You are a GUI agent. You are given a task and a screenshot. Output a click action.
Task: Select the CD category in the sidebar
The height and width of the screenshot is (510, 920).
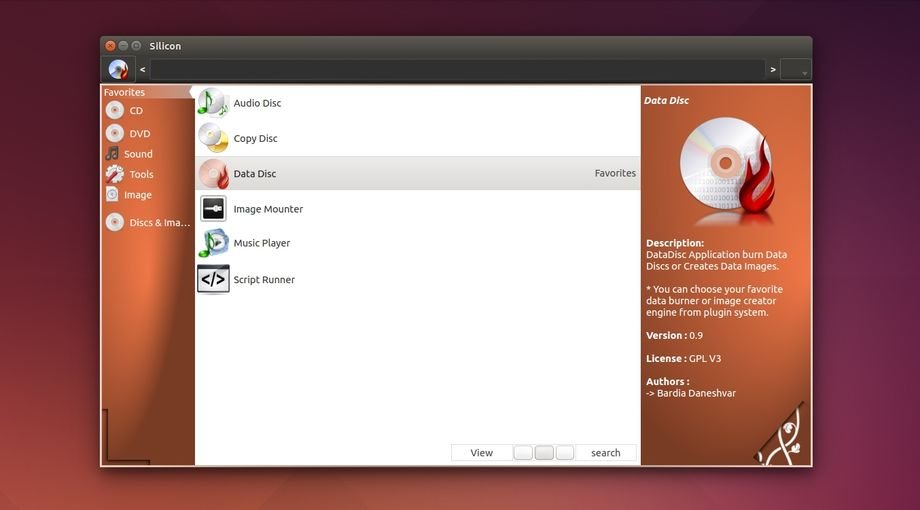pyautogui.click(x=135, y=111)
